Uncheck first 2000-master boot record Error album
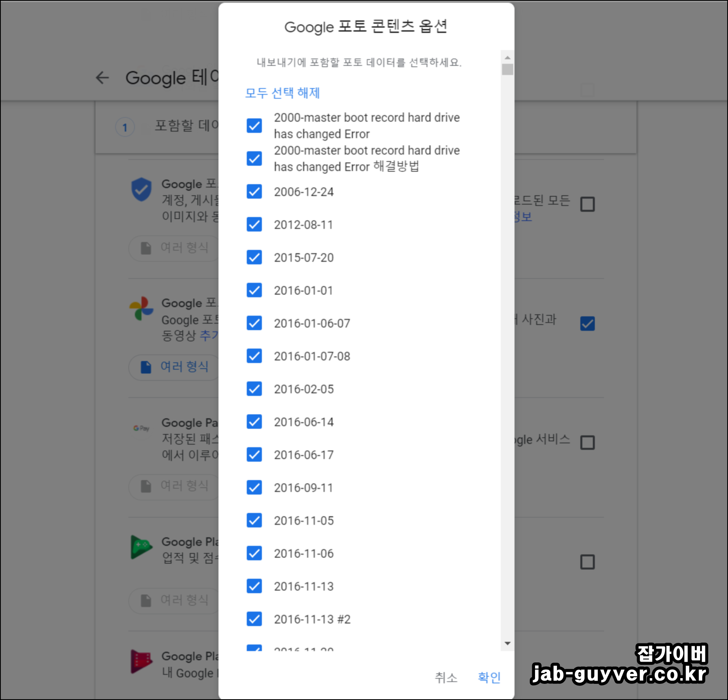 pos(254,125)
